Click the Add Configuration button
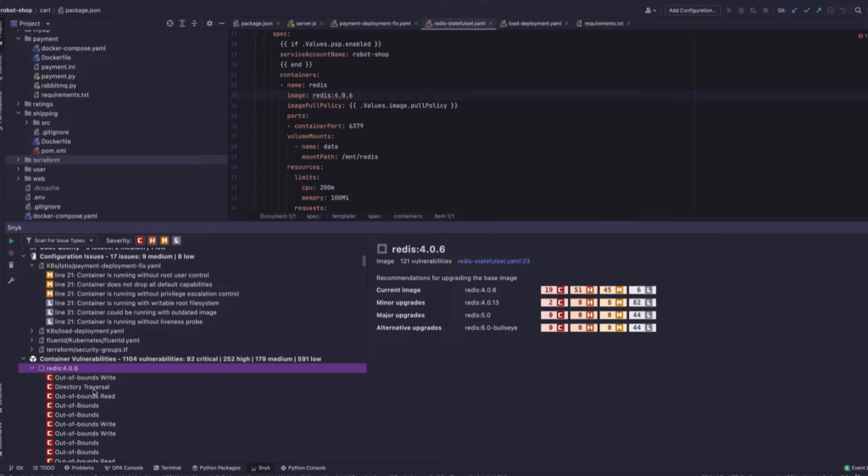This screenshot has height=476, width=868. coord(693,10)
